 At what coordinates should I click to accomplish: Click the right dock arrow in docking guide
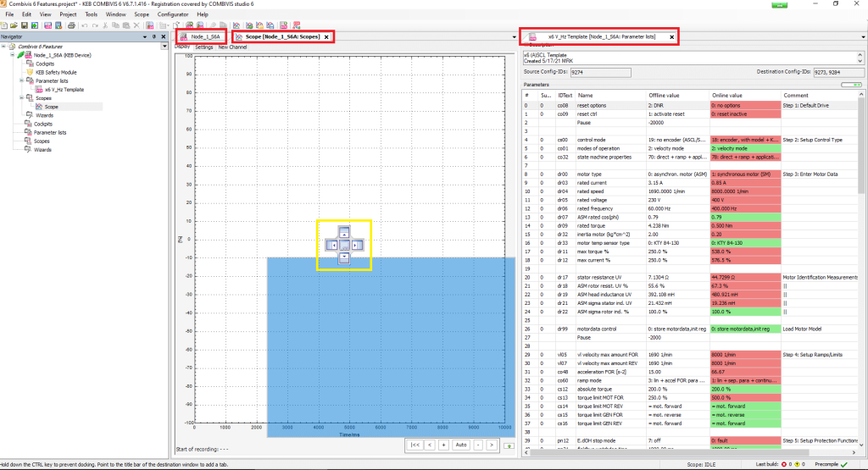[357, 245]
